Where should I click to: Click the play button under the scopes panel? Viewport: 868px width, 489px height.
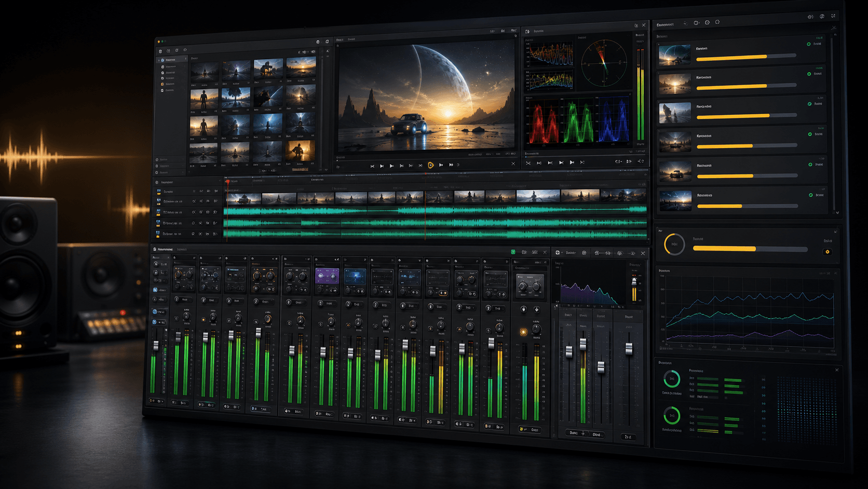pyautogui.click(x=572, y=162)
